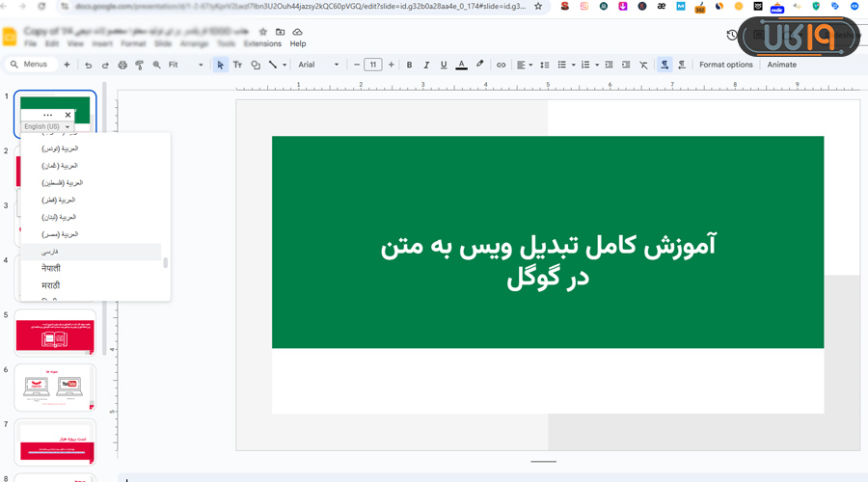868x482 pixels.
Task: Decrease font size with minus
Action: tap(357, 65)
